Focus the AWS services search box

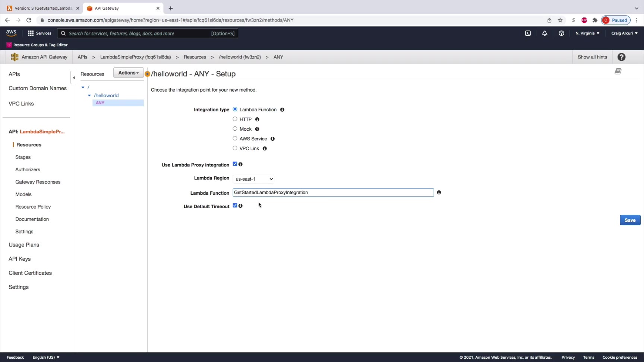pyautogui.click(x=148, y=33)
